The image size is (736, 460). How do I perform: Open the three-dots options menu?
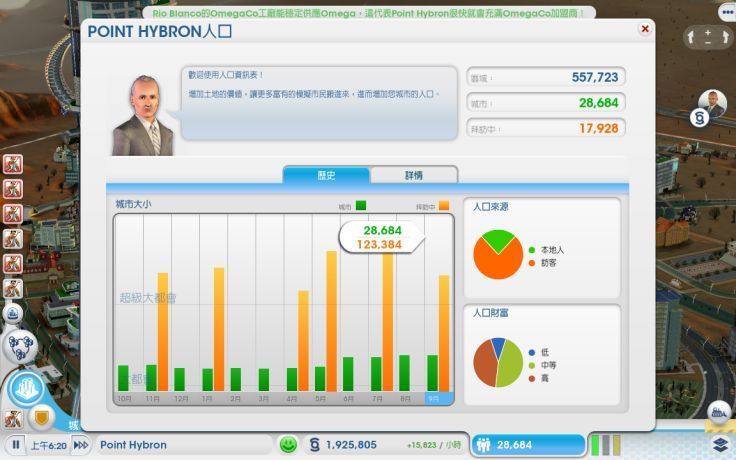[x=727, y=12]
